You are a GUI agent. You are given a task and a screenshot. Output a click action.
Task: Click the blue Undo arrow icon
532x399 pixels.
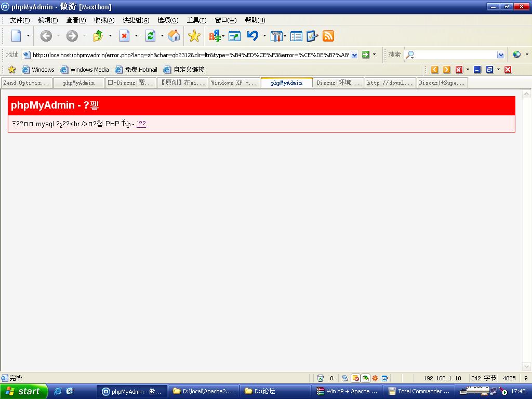point(253,36)
